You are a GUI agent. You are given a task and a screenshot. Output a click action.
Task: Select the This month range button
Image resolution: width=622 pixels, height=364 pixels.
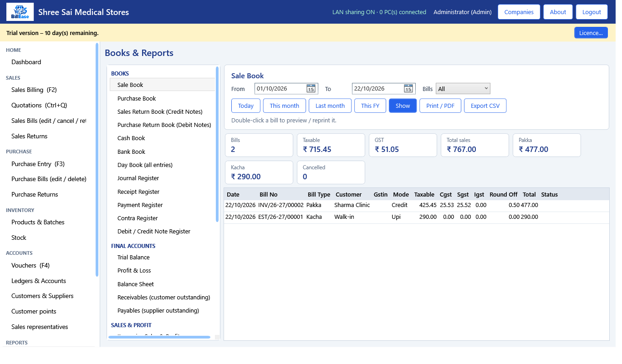coord(285,106)
